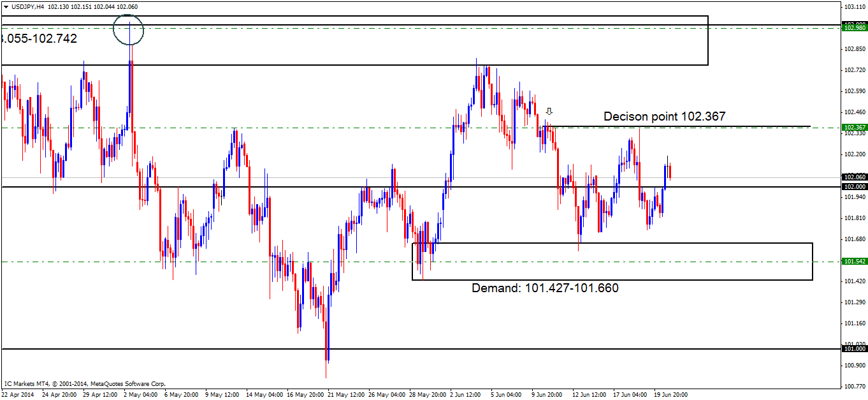Image resolution: width=868 pixels, height=400 pixels.
Task: Select the IC Markets MT4 copyright text
Action: click(85, 383)
